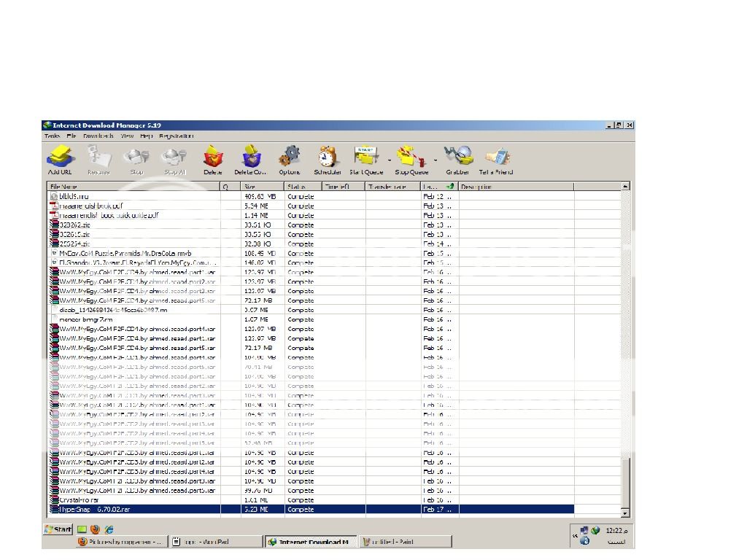Click the 409.63 MB size cell
This screenshot has height=560, width=747.
260,196
